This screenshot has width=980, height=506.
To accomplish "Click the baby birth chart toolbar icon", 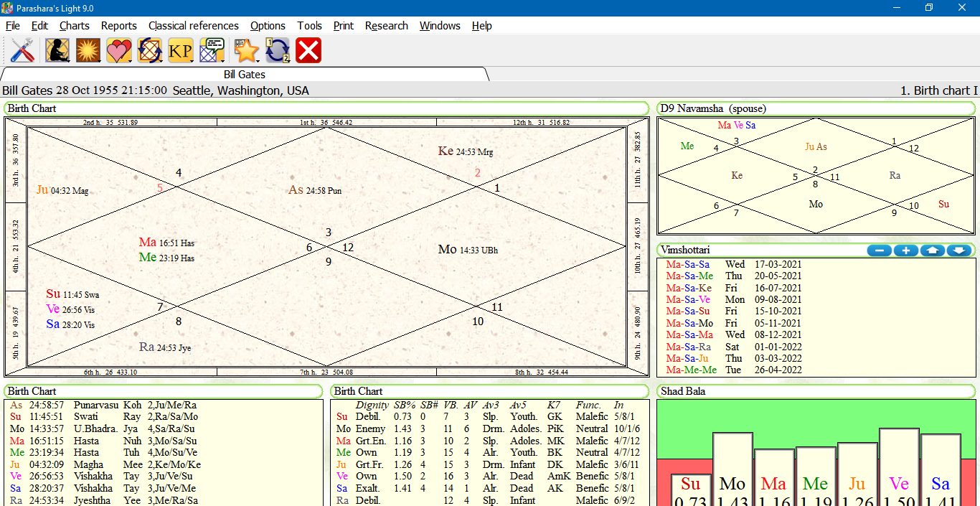I will click(x=57, y=50).
